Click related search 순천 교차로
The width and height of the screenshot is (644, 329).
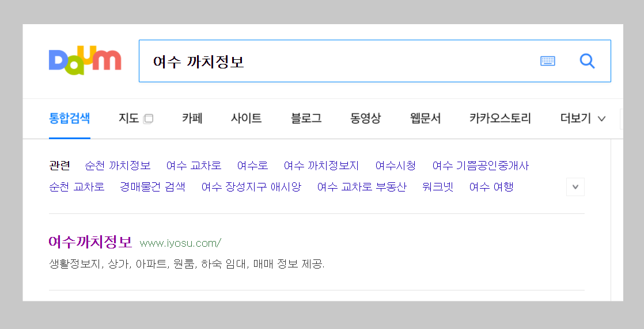77,187
